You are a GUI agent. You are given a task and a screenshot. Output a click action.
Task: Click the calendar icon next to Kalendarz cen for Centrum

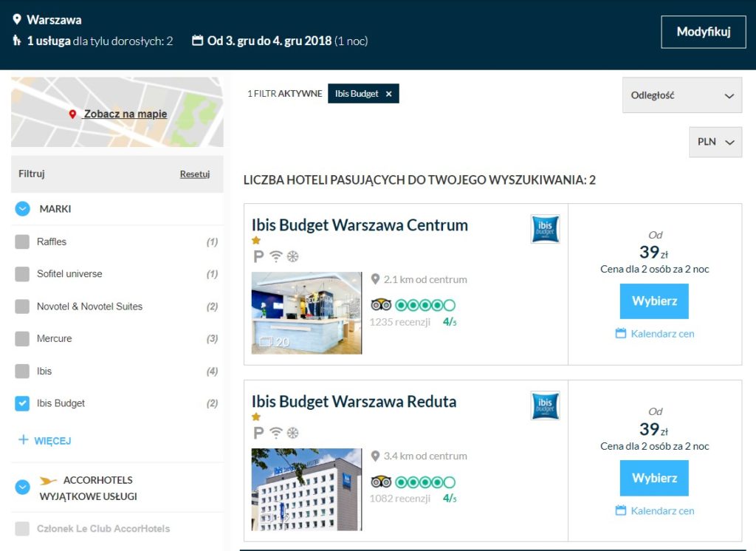pos(620,333)
